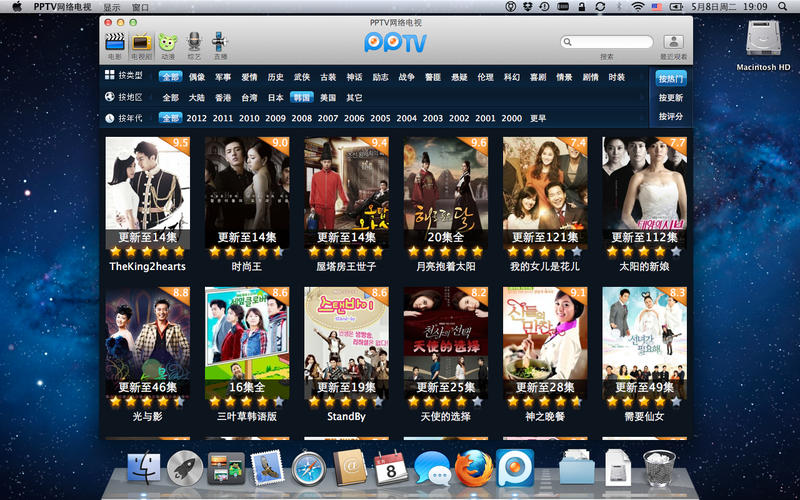Open the 综艺 variety show icon
Screen dimensions: 800x500
click(x=194, y=46)
